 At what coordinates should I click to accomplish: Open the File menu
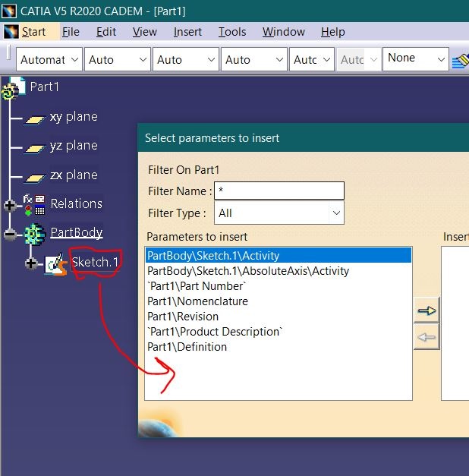71,32
